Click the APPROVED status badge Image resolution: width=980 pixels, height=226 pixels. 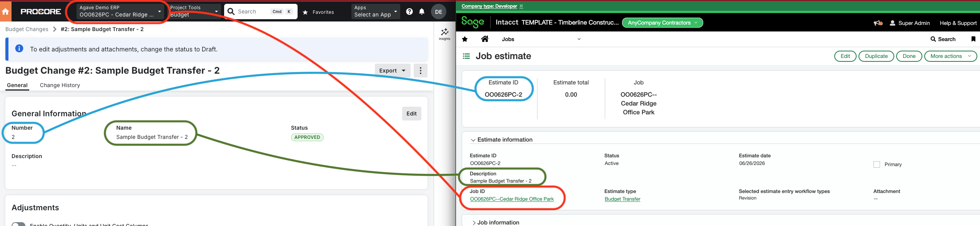point(307,137)
